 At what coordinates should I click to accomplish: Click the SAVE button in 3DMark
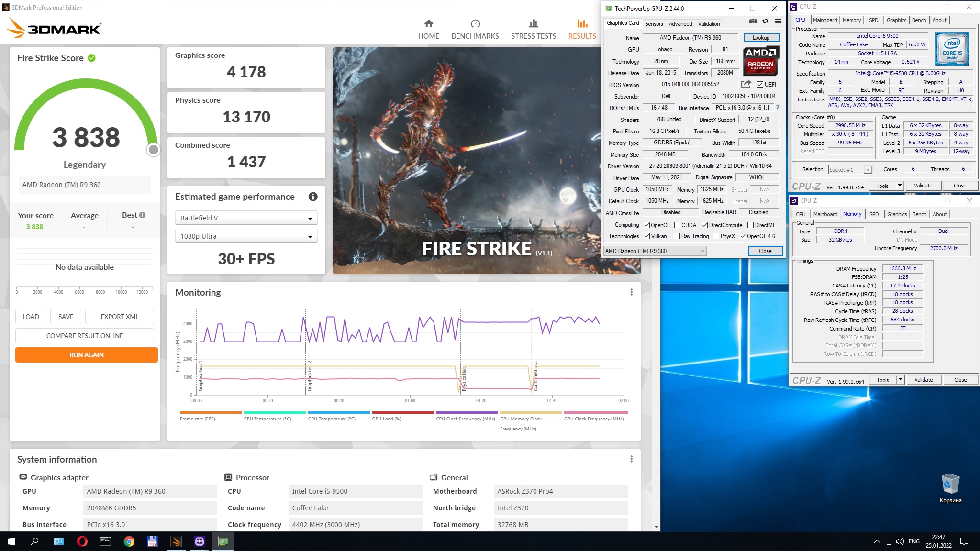tap(66, 317)
